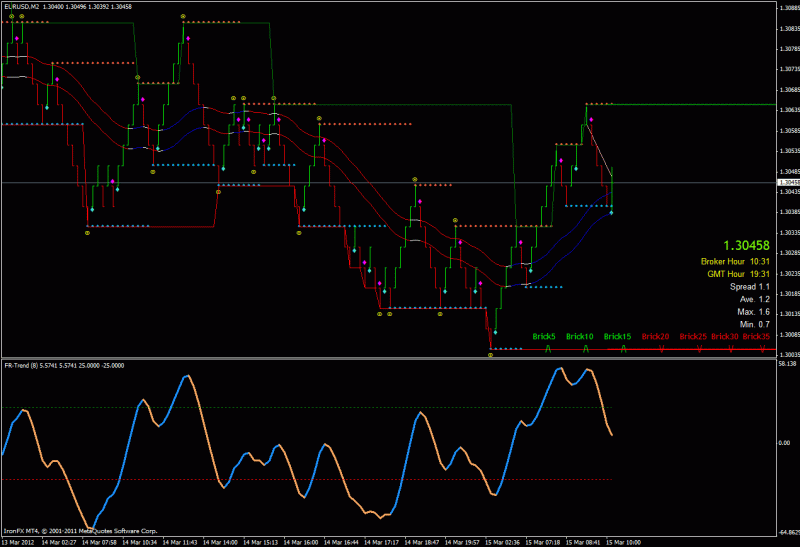Click the red down arrow below Brick30
The width and height of the screenshot is (800, 547).
point(731,349)
